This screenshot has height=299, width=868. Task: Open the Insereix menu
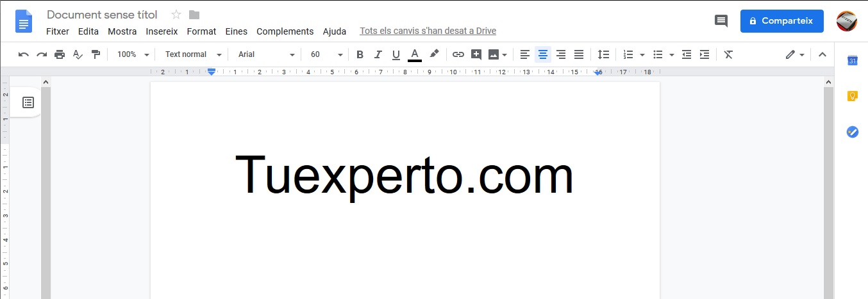pos(162,31)
